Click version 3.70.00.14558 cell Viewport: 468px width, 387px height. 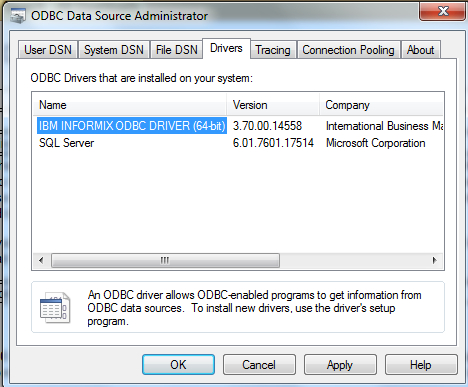(267, 126)
